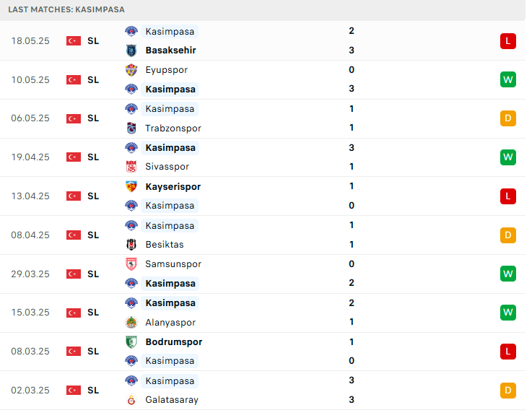Click the Sivasspor club crest
This screenshot has height=418, width=532.
tap(131, 167)
